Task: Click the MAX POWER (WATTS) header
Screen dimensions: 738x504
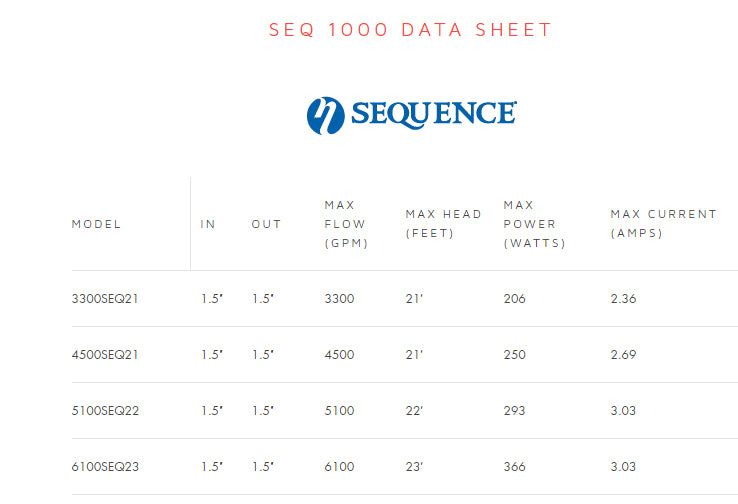Action: [x=535, y=224]
